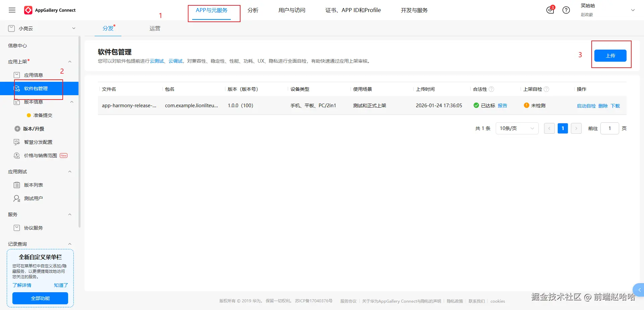Screen dimensions: 644x310
Task: Open the 用户与访问 tab
Action: [x=292, y=10]
